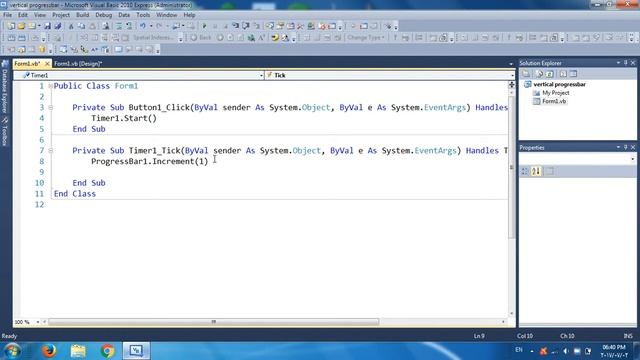640x360 pixels.
Task: Click the Categorized icon in Properties panel
Action: (525, 171)
